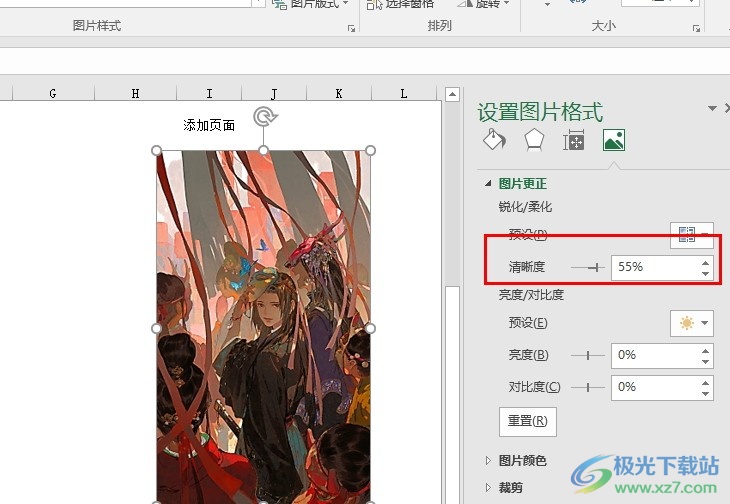The image size is (730, 504).
Task: Select column K header
Action: pyautogui.click(x=339, y=93)
